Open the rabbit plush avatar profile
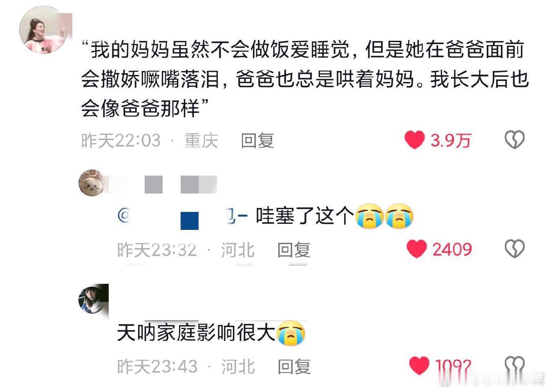Image resolution: width=550 pixels, height=392 pixels. click(92, 183)
